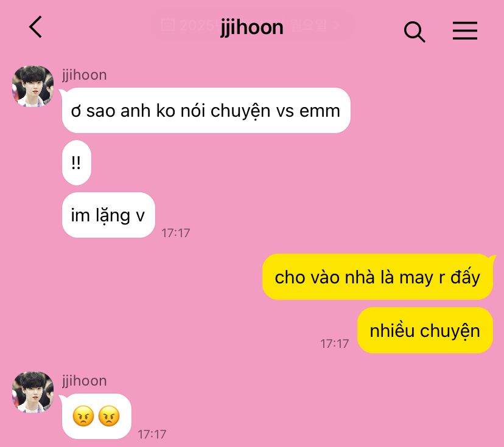Tap the yellow 'nhiều chuyện' message bubble
The width and height of the screenshot is (504, 447).
pyautogui.click(x=425, y=330)
